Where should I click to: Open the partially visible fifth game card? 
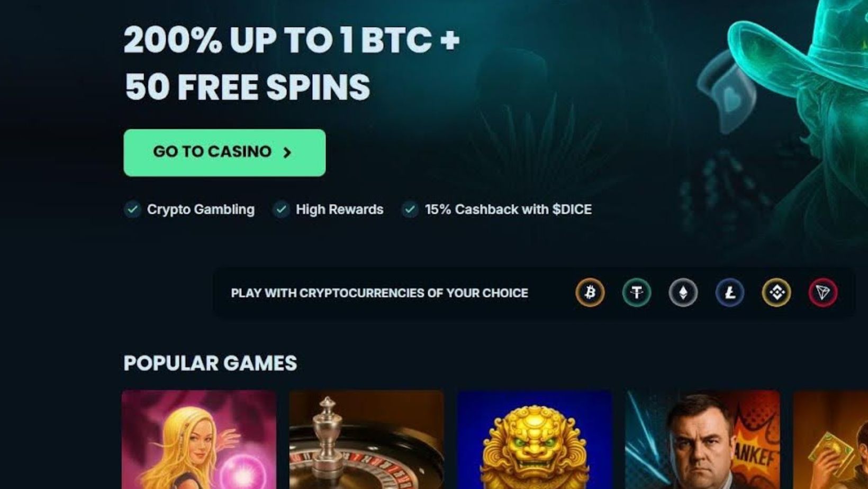830,440
